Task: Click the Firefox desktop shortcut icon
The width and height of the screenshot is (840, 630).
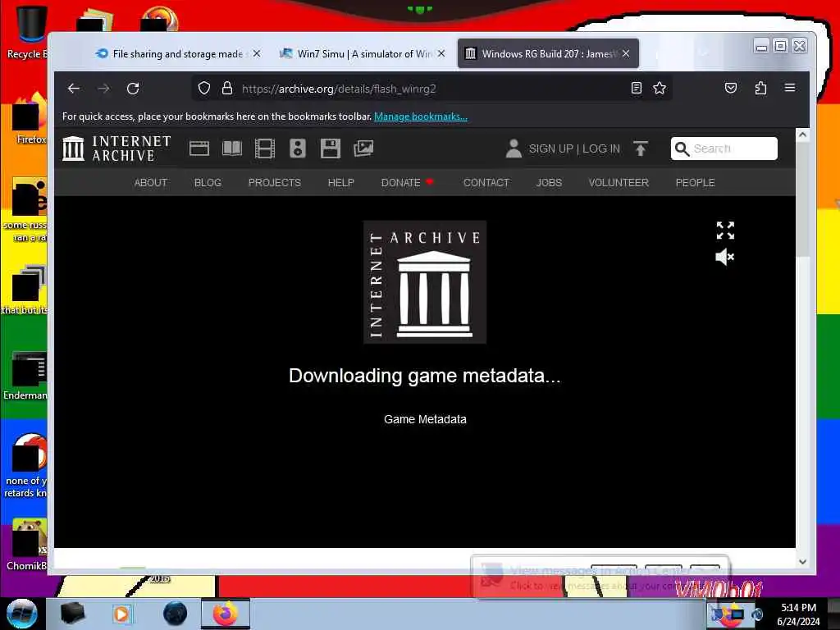Action: coord(30,119)
